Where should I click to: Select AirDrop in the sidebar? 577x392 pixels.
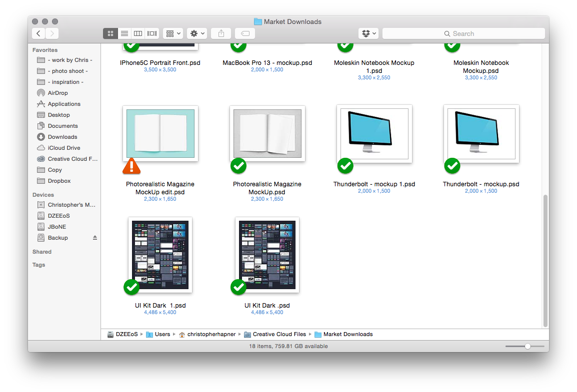64,93
